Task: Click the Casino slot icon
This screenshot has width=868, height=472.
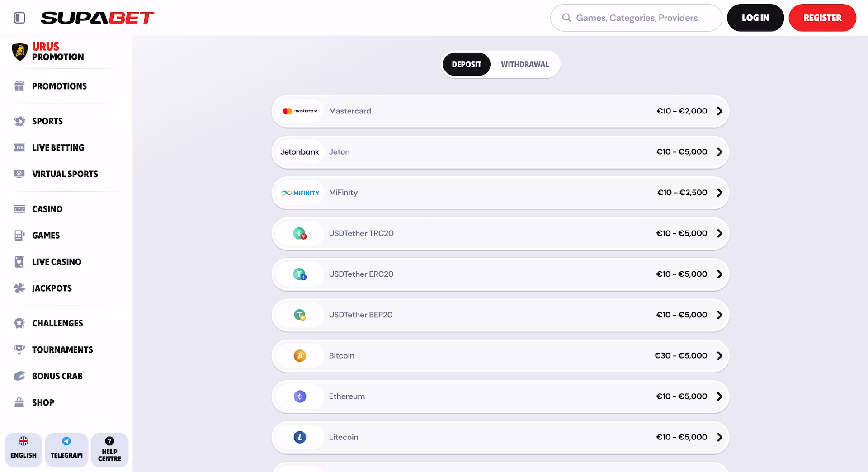Action: [x=19, y=209]
